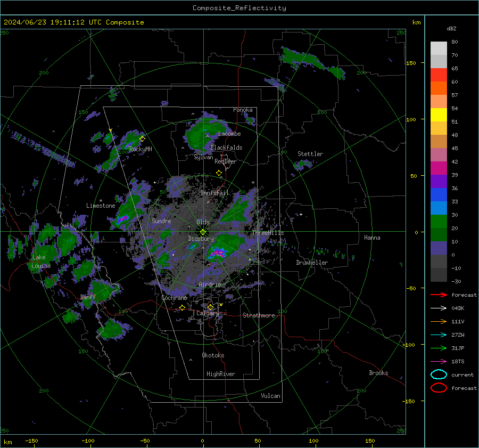Click the indigo swatch between 10 and 0 dBZ

click(439, 248)
